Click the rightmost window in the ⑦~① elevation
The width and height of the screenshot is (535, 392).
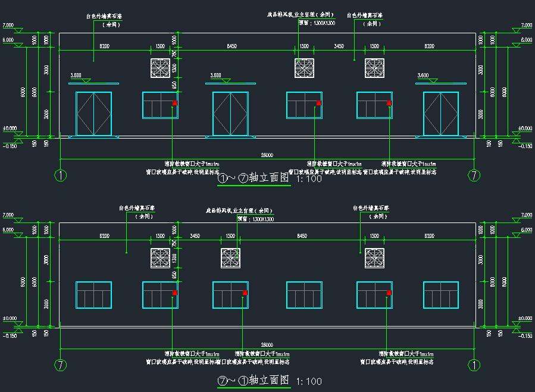(x=441, y=295)
